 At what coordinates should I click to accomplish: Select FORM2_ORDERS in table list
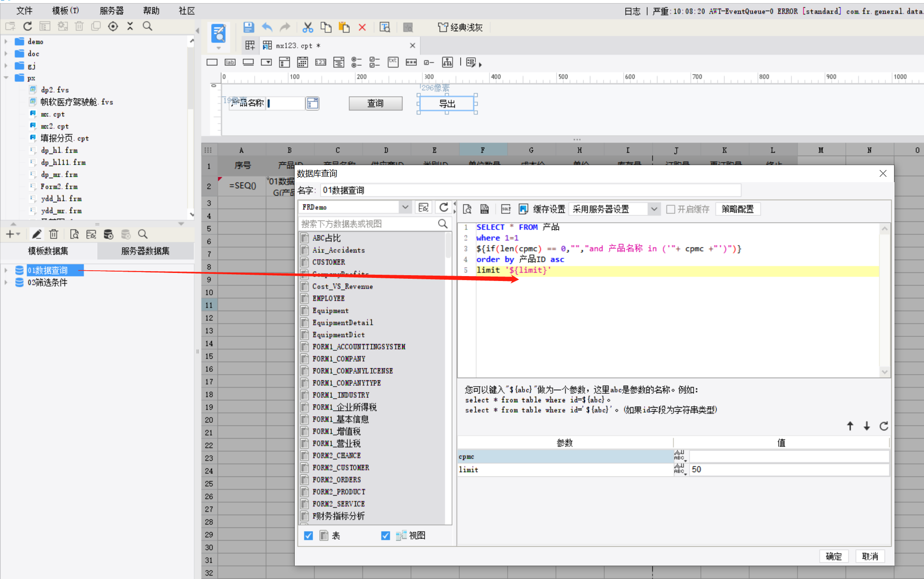click(x=336, y=480)
